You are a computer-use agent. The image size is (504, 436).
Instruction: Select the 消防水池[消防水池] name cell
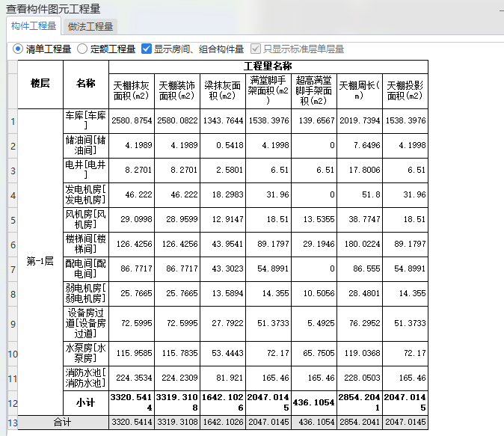click(86, 378)
